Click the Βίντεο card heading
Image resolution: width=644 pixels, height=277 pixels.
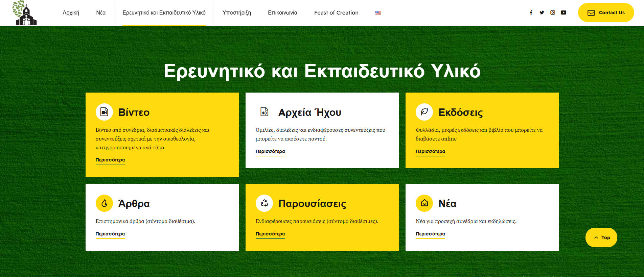(x=134, y=112)
